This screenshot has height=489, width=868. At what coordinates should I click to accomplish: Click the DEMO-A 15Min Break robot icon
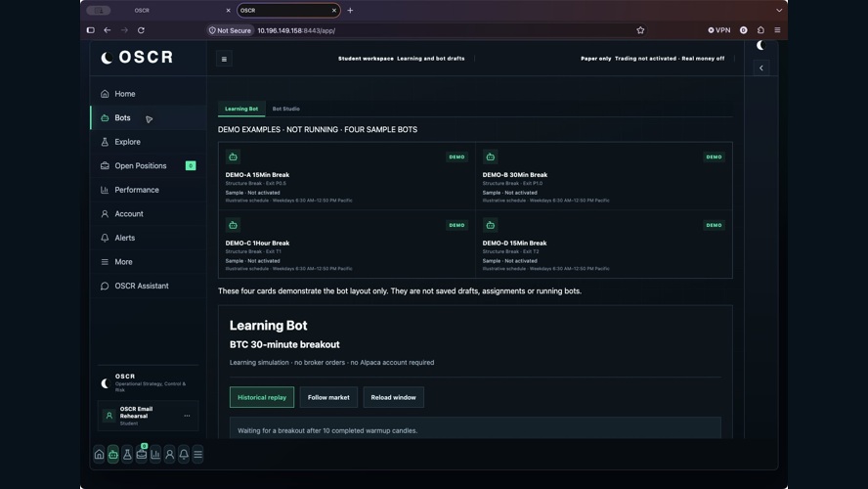point(233,156)
